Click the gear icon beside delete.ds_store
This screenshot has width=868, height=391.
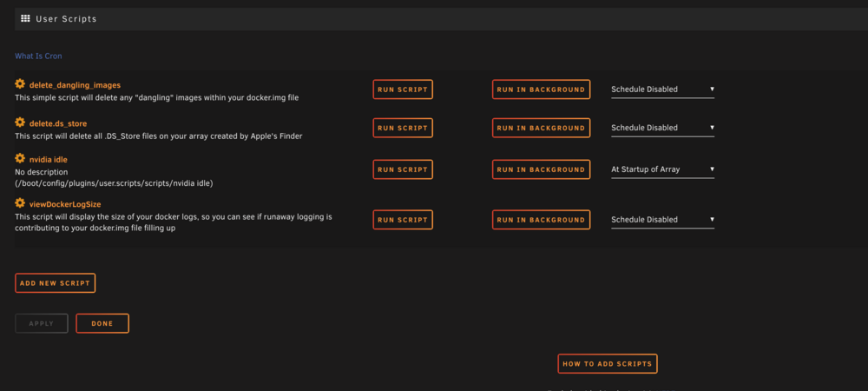click(20, 123)
